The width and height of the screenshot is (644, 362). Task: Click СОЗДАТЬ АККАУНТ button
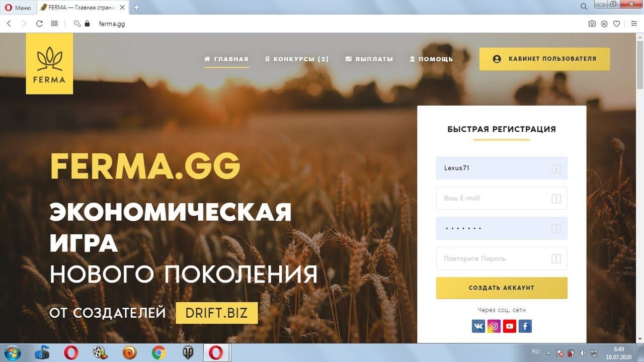pos(502,288)
